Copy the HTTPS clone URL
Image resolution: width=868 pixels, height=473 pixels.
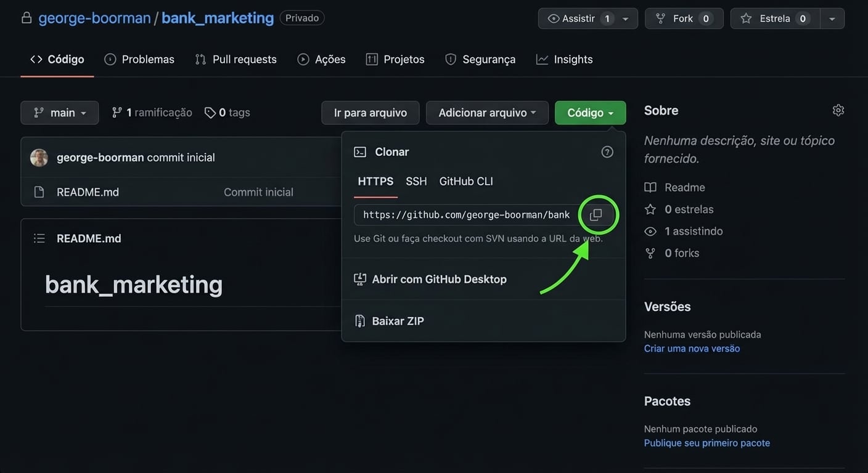pos(596,215)
